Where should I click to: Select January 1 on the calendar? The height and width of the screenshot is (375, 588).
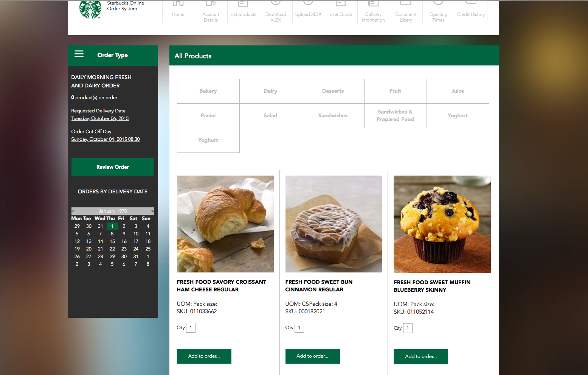click(112, 226)
